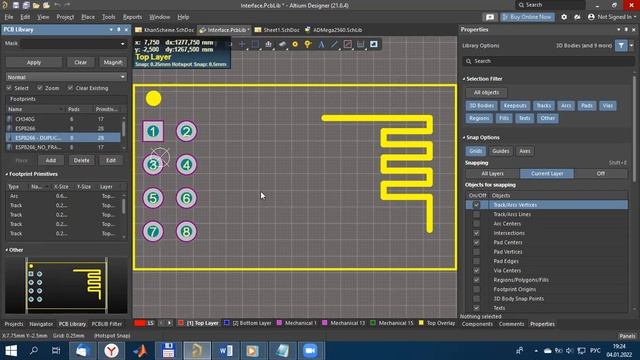Select the Place Pad tool icon
Viewport: 640px width, 360px height.
pos(295,44)
